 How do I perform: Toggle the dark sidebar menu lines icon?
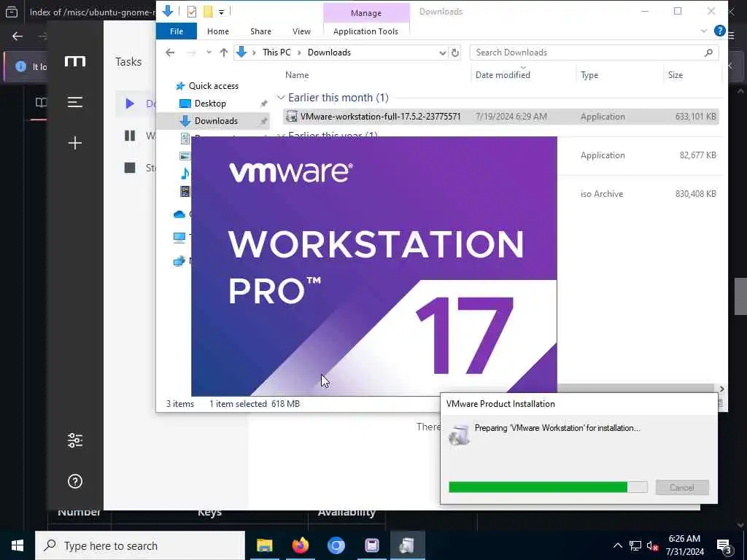(x=75, y=102)
